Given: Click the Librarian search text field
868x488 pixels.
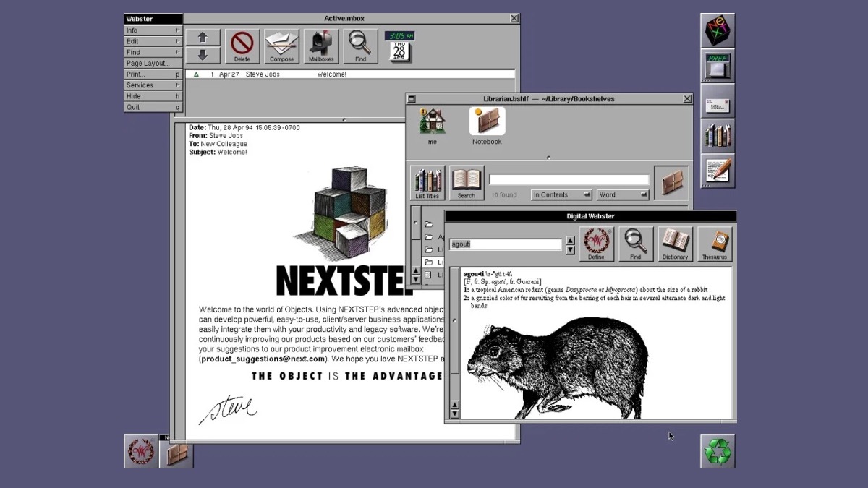Looking at the screenshot, I should click(x=569, y=179).
